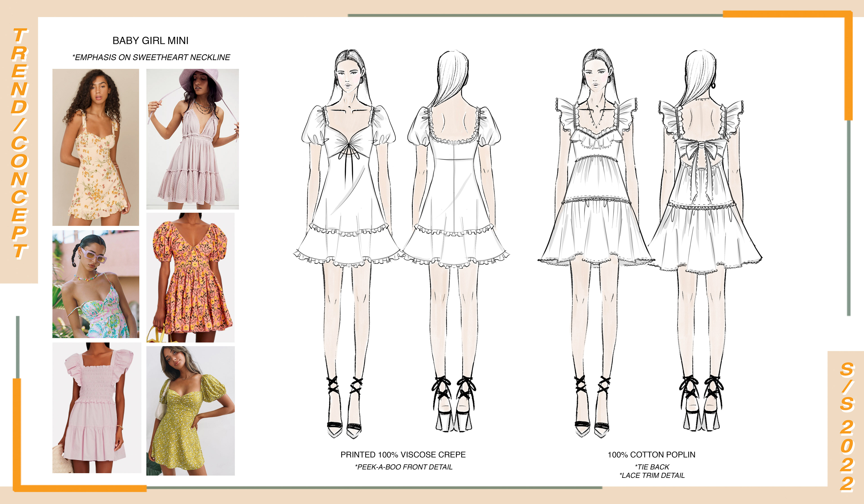Select the sweetheart neckline emphasis note
The width and height of the screenshot is (864, 504).
151,57
